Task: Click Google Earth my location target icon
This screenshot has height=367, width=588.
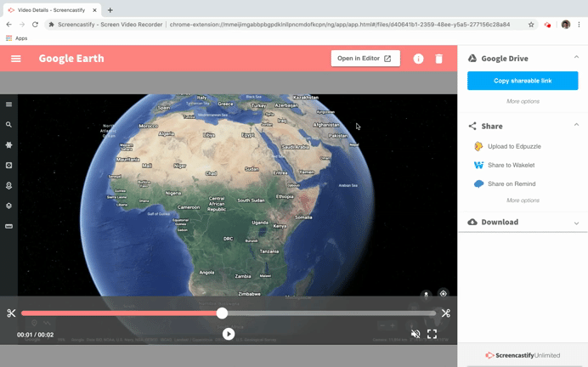Action: coord(444,294)
